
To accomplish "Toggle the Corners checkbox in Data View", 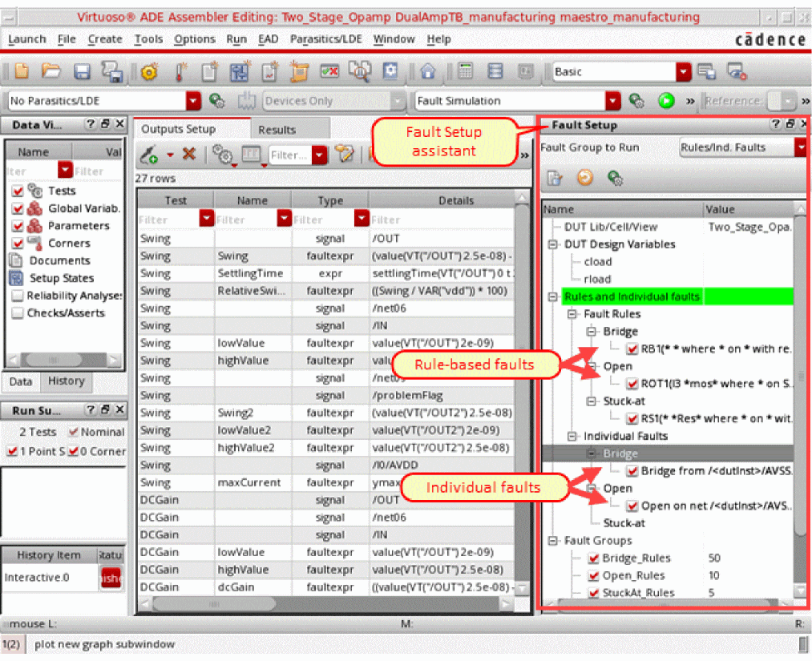I will (x=18, y=244).
